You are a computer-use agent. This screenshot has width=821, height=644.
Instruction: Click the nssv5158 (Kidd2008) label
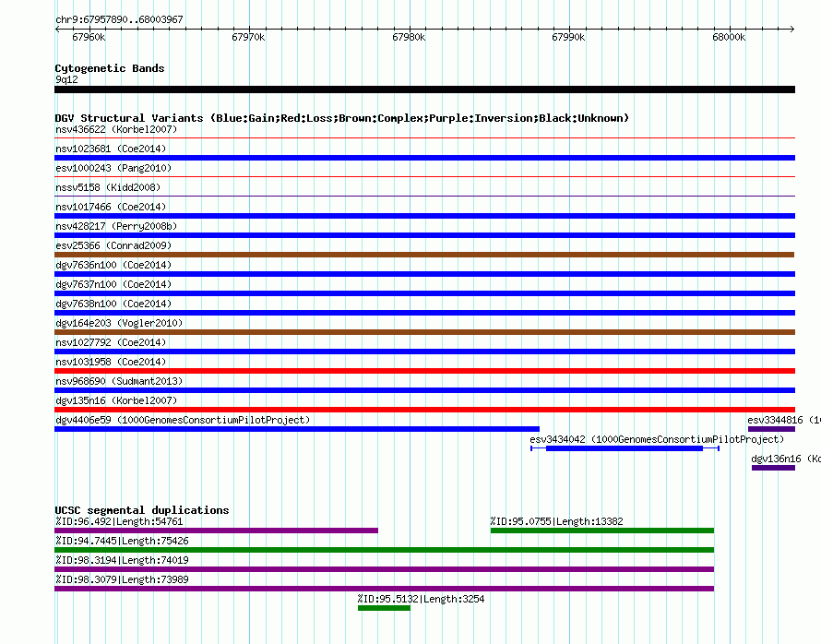[x=108, y=187]
